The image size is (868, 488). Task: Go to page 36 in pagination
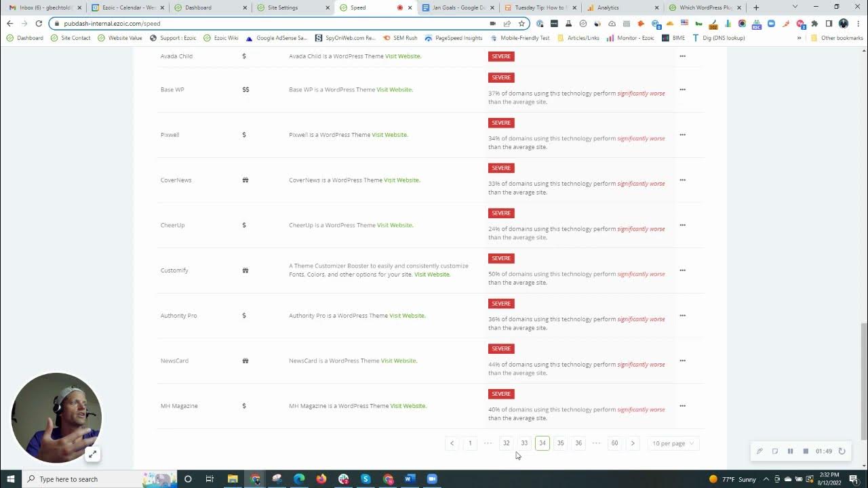(x=578, y=443)
